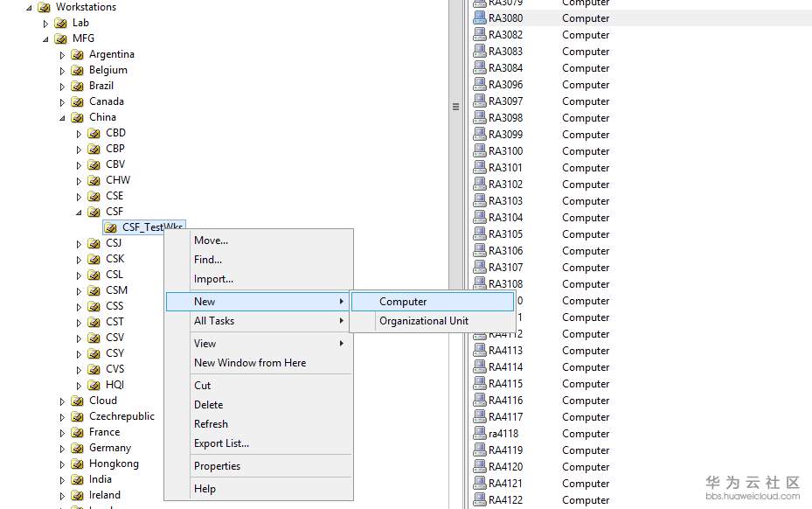Choose Import... in the context menu
The image size is (812, 509).
click(259, 279)
